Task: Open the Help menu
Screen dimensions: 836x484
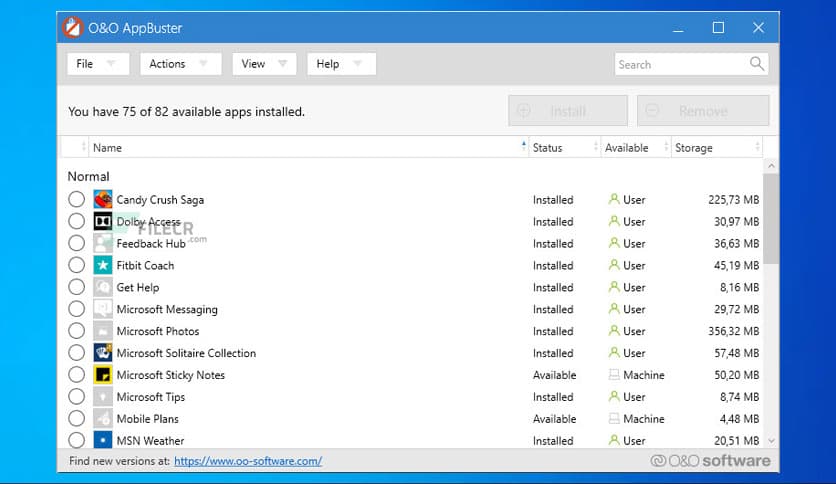Action: 341,64
